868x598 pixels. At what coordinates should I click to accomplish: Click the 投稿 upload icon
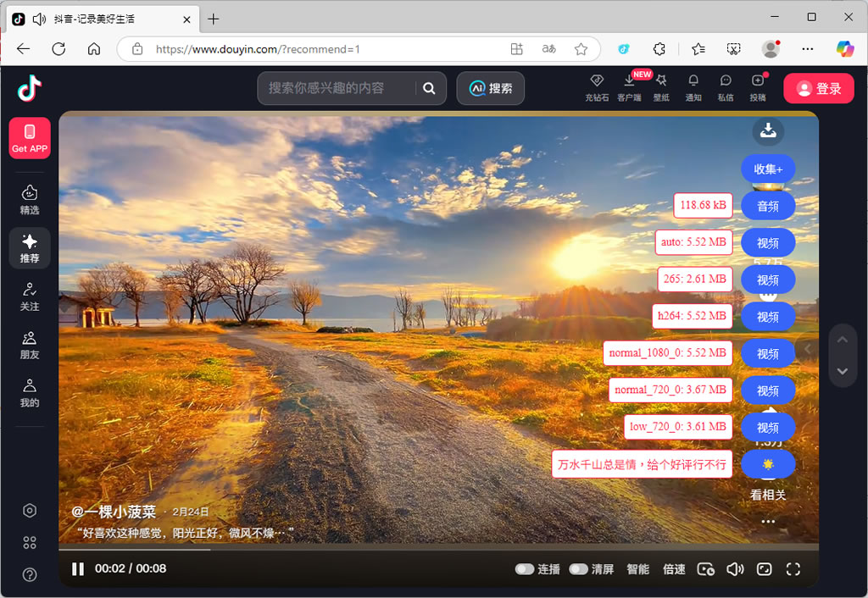(x=758, y=81)
